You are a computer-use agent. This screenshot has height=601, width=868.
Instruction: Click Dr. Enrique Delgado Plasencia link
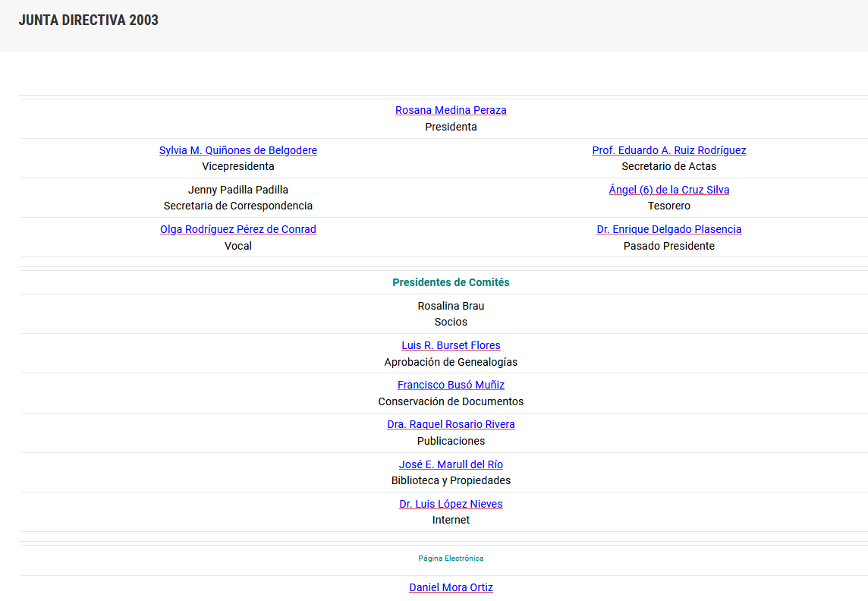668,229
